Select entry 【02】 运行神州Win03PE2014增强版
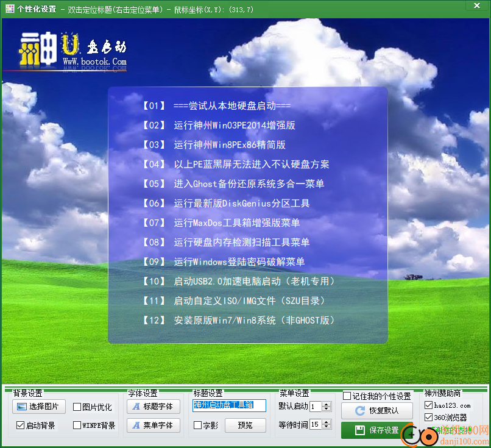491x448 pixels. coord(219,126)
